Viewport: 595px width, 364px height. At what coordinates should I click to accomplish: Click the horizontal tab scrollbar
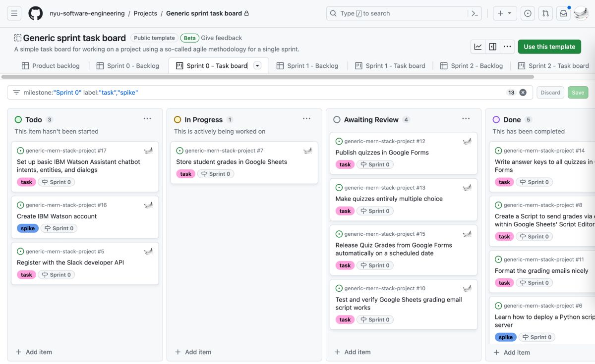coord(268,77)
